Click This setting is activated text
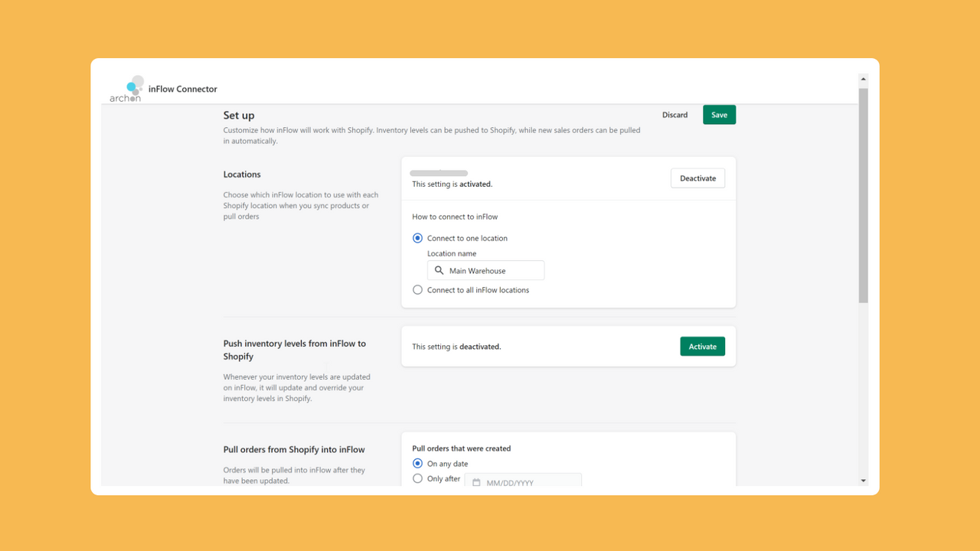Screen dimensions: 980x551 tap(452, 184)
